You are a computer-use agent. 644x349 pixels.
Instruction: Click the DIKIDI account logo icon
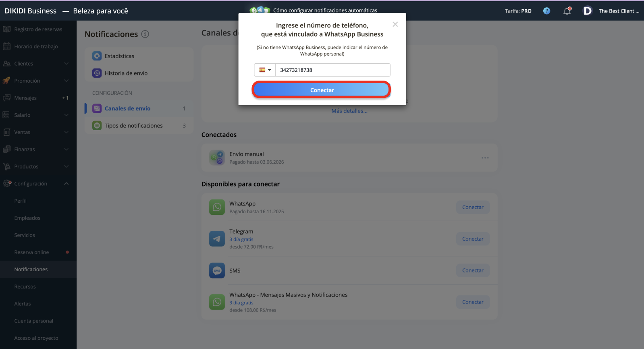point(588,11)
